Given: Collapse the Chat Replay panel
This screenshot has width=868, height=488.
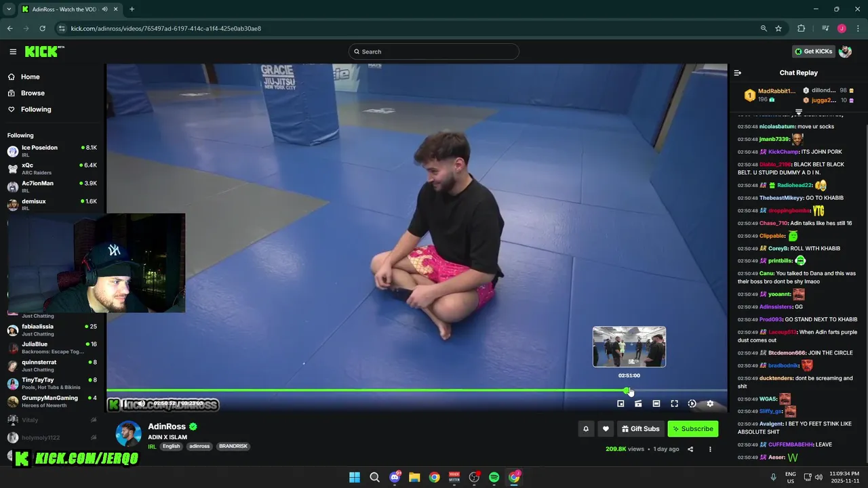Looking at the screenshot, I should 738,73.
